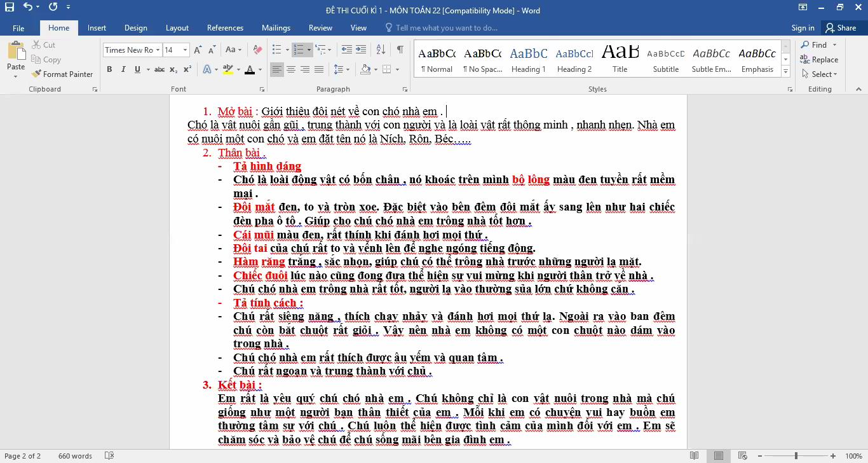Toggle Bold formatting
The height and width of the screenshot is (463, 868).
(109, 69)
